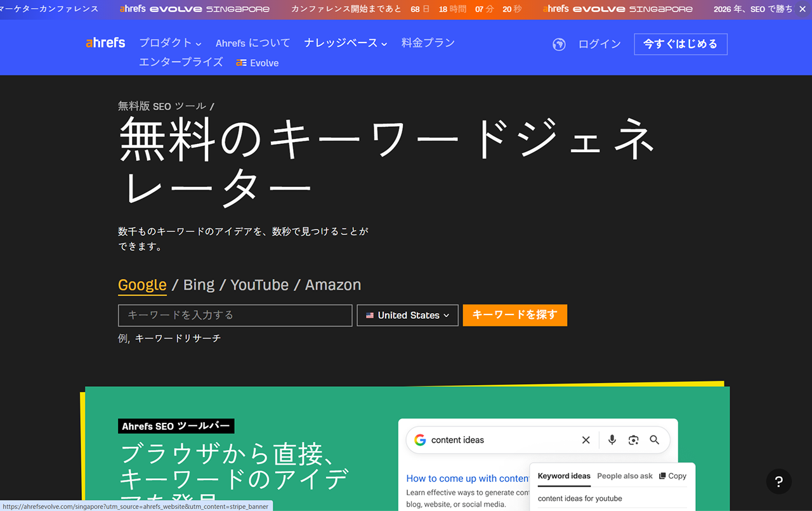Click the magnifier search icon
The height and width of the screenshot is (511, 812).
[655, 440]
